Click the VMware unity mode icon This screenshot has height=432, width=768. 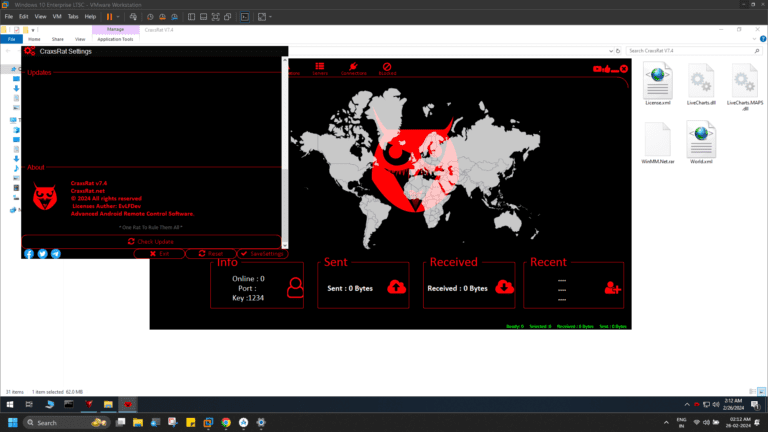point(228,17)
